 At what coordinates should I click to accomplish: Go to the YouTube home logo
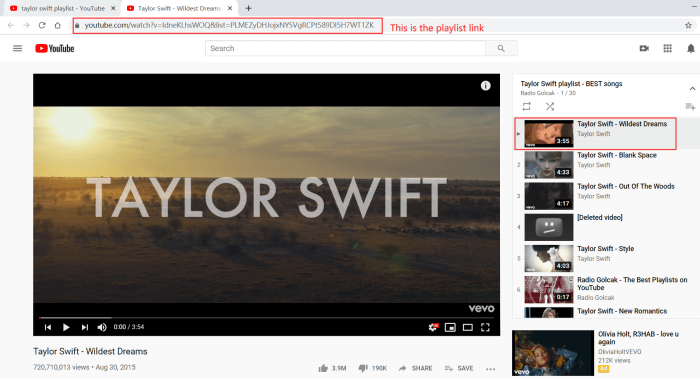54,48
